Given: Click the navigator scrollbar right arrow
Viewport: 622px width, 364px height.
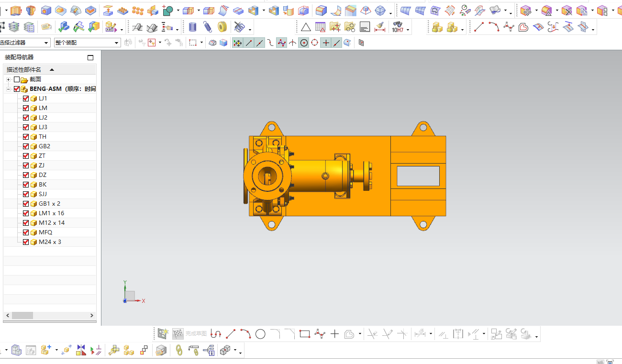Looking at the screenshot, I should coord(92,316).
